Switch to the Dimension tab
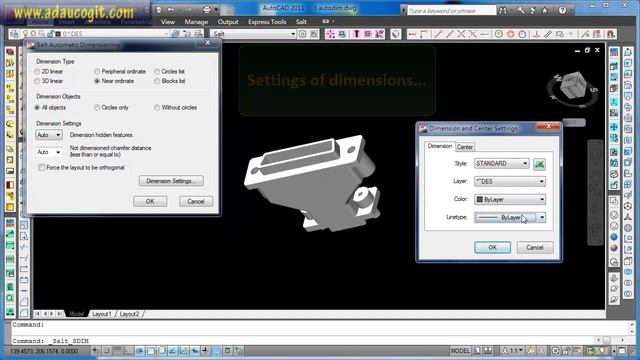 point(440,146)
